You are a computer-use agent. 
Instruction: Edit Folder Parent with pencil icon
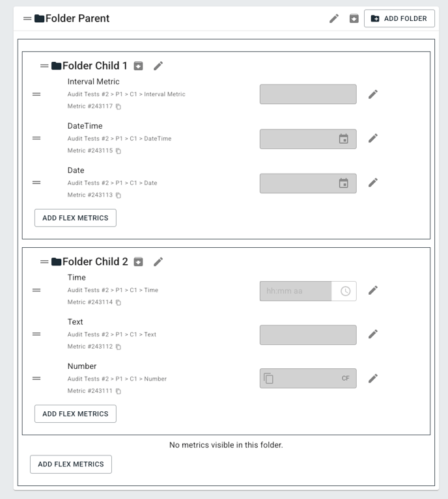pyautogui.click(x=334, y=18)
